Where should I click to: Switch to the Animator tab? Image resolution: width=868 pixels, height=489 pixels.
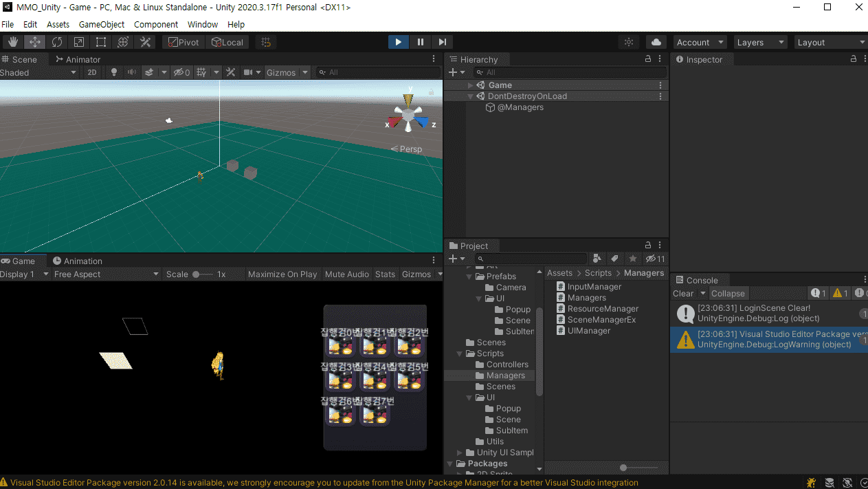(78, 59)
